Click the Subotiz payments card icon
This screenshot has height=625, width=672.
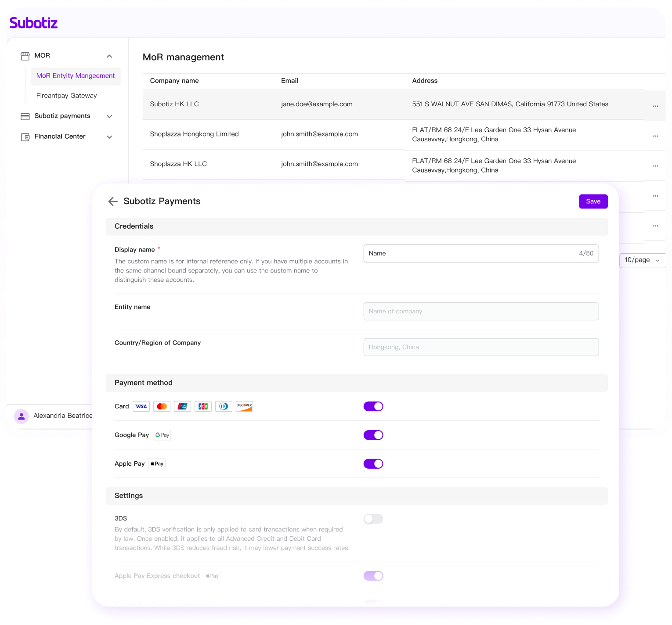(x=25, y=116)
